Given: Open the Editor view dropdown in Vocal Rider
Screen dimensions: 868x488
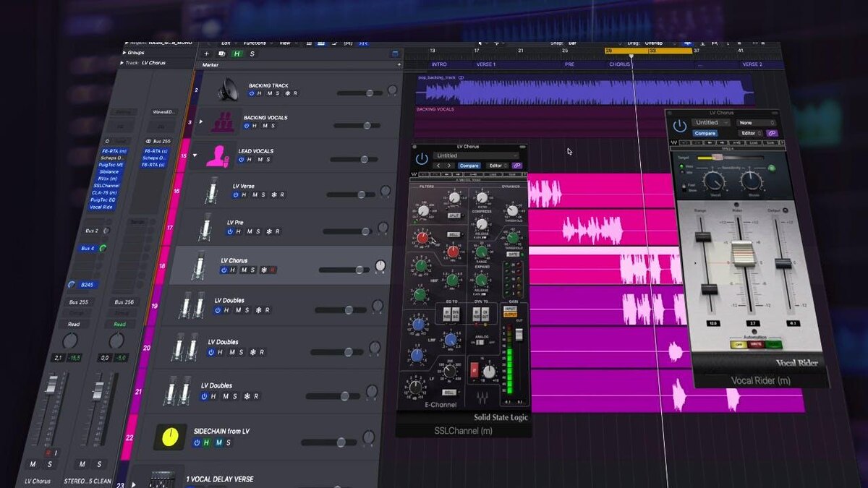Looking at the screenshot, I should click(750, 133).
